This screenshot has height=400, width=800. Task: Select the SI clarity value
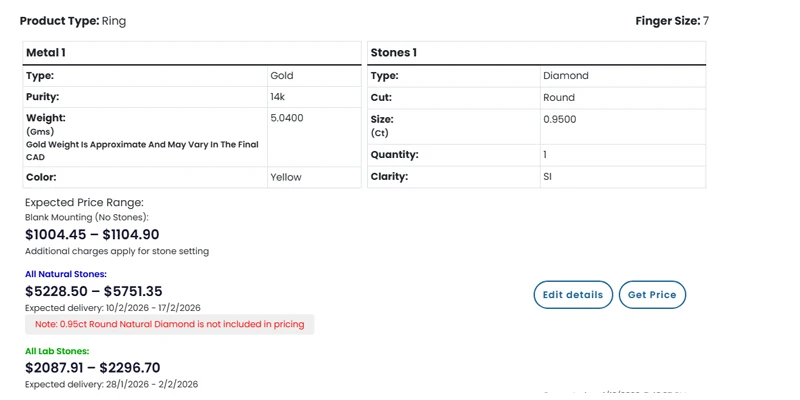[x=547, y=177]
